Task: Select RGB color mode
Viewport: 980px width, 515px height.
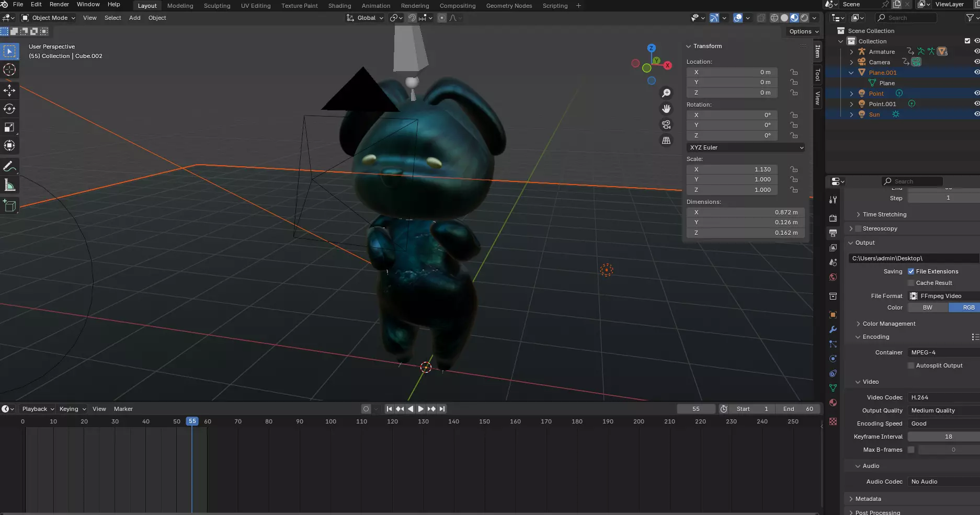Action: [964, 307]
